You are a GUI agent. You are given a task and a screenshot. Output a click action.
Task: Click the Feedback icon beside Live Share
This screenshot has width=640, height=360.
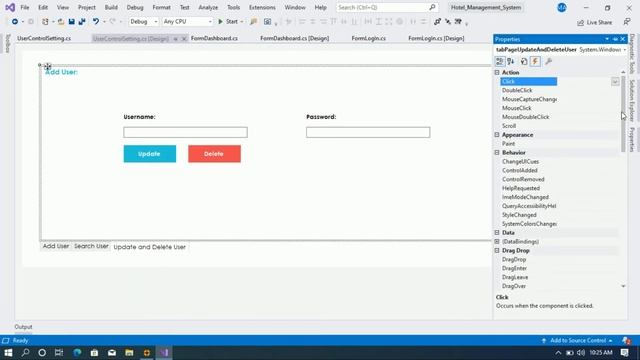627,22
